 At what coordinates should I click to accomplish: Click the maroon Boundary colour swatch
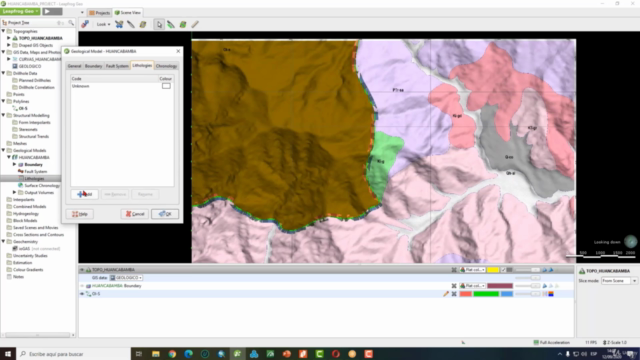[x=500, y=286]
